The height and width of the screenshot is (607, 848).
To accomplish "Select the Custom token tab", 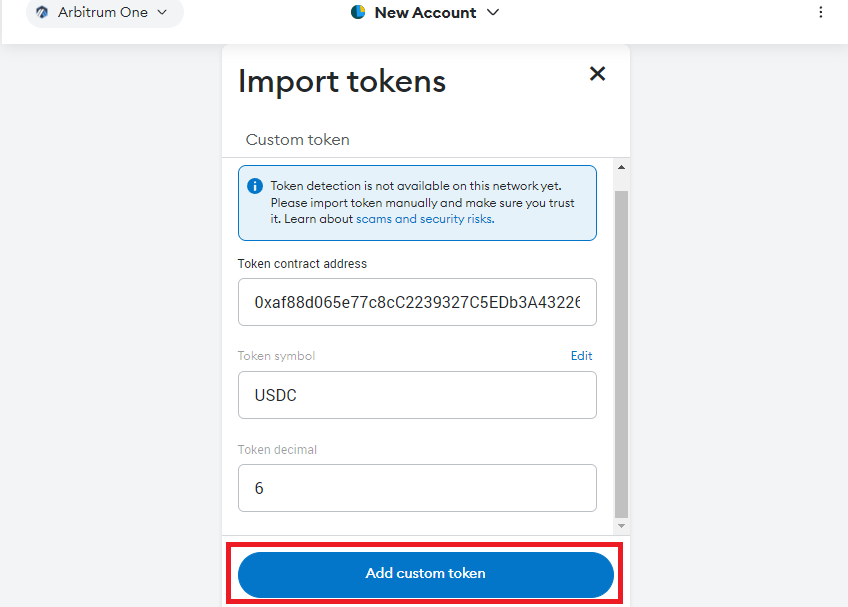I will click(x=297, y=140).
